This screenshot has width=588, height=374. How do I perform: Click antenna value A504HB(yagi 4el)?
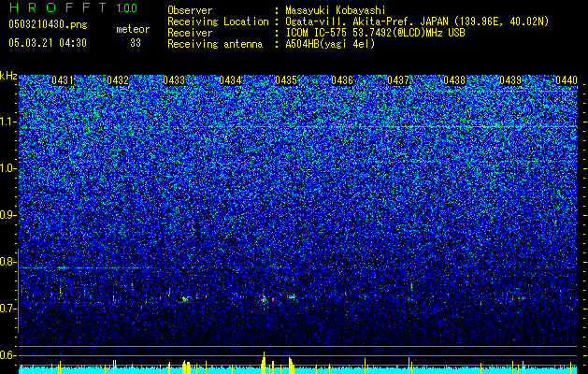click(x=330, y=44)
